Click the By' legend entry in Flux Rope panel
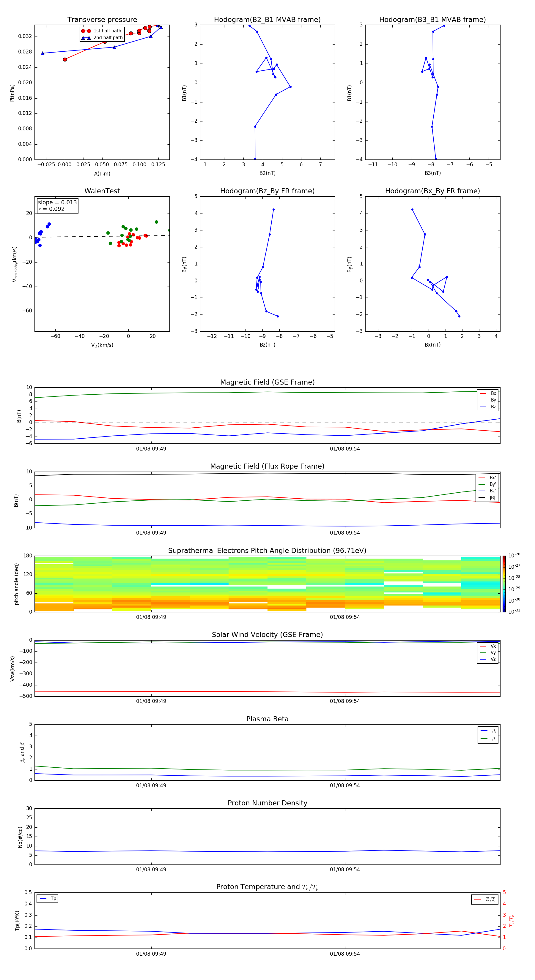The image size is (535, 980). coord(487,484)
